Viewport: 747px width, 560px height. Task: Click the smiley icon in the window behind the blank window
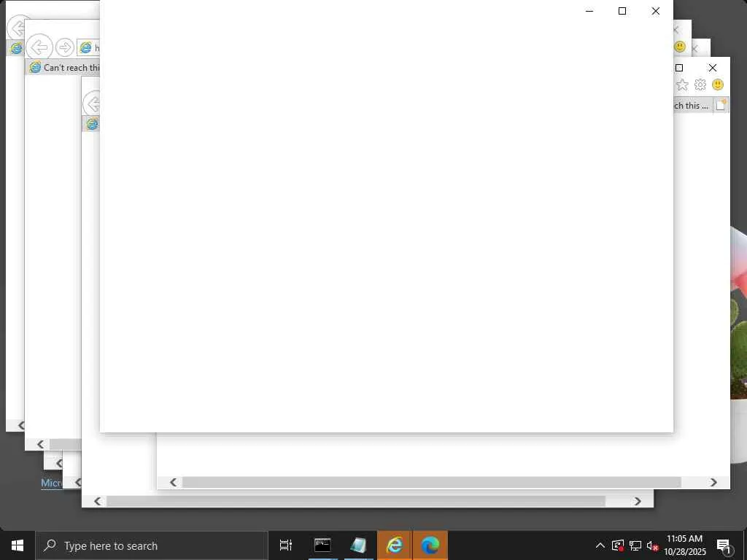pyautogui.click(x=680, y=46)
